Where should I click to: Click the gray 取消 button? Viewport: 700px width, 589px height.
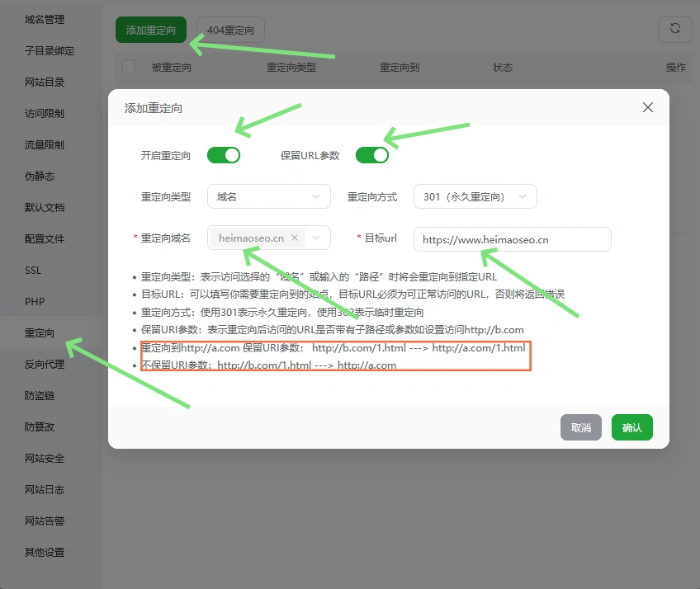(x=580, y=427)
